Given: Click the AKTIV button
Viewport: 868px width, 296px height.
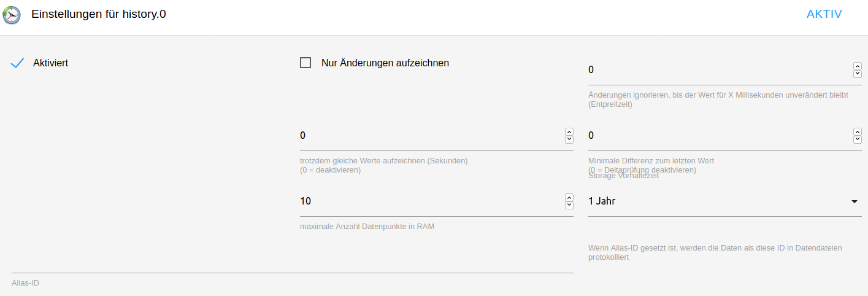Looking at the screenshot, I should [x=824, y=14].
